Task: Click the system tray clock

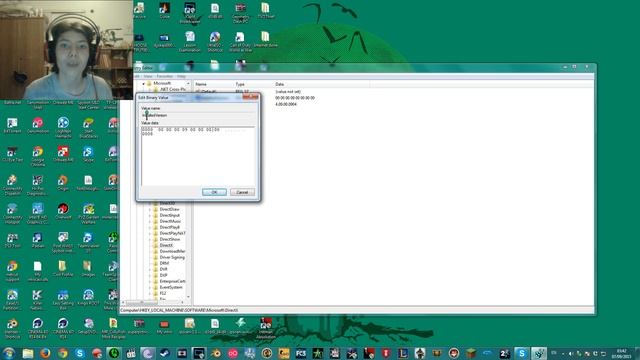Action: coord(621,353)
